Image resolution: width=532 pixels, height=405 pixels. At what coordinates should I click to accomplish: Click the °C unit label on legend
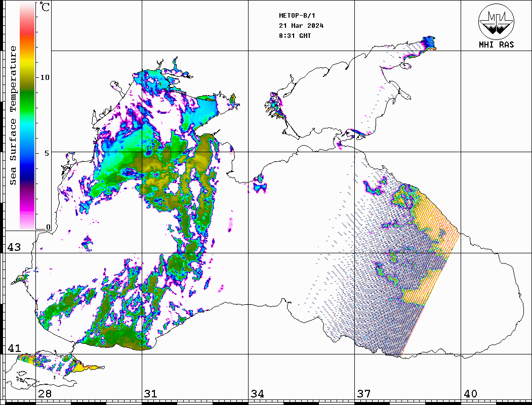click(x=45, y=7)
